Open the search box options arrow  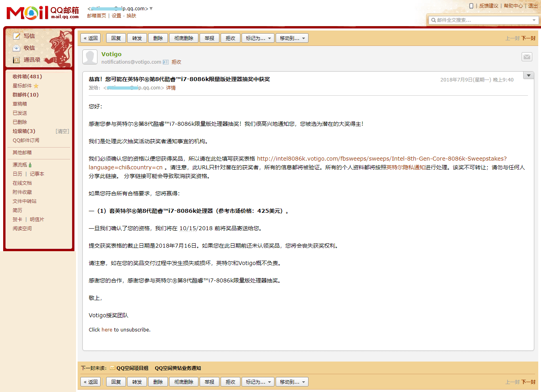click(x=534, y=20)
